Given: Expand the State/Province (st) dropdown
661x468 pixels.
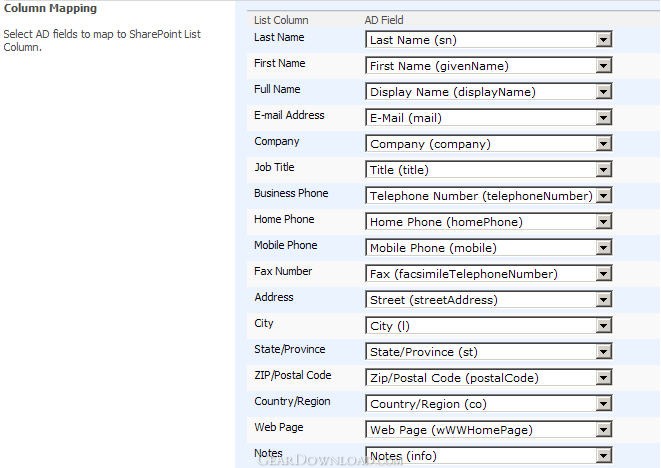Looking at the screenshot, I should point(489,352).
